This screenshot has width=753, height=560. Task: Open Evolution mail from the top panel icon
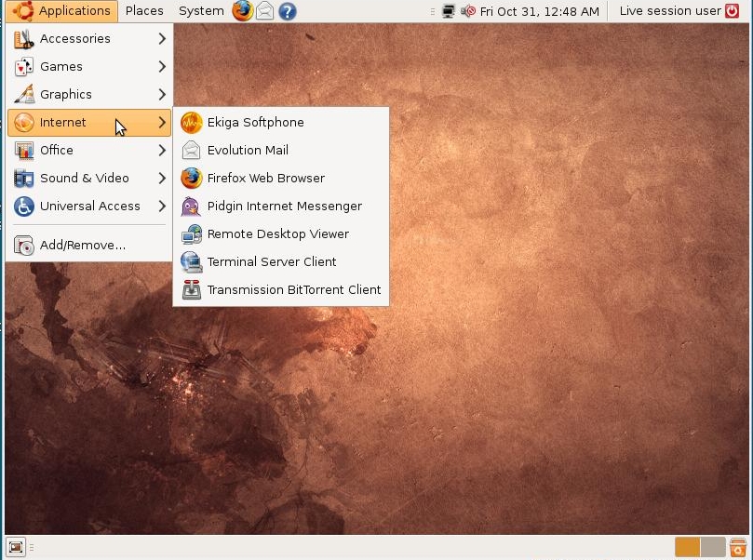(x=264, y=11)
